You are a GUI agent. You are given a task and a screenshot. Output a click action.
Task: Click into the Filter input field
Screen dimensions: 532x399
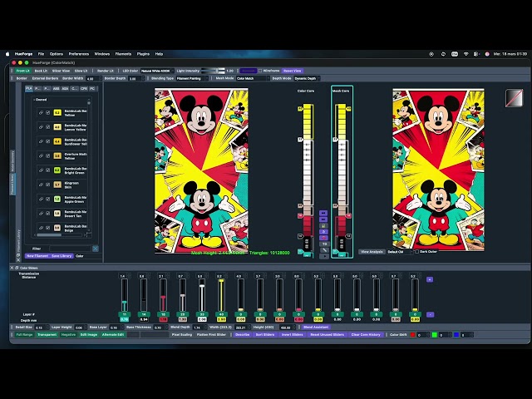pyautogui.click(x=70, y=249)
